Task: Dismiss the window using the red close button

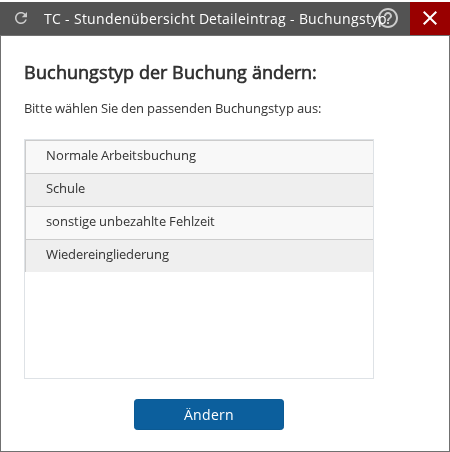Action: pyautogui.click(x=430, y=18)
